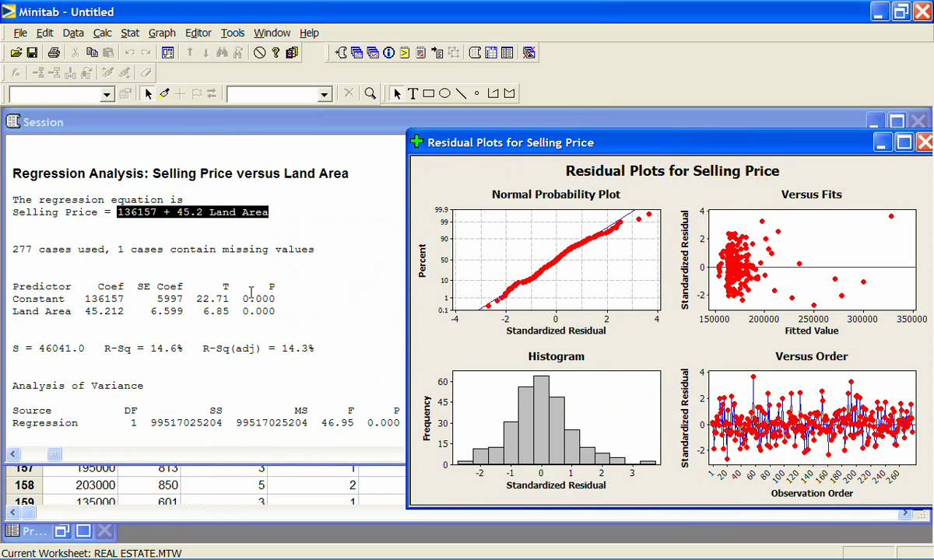The width and height of the screenshot is (934, 560).
Task: Open the Help menu
Action: point(309,33)
